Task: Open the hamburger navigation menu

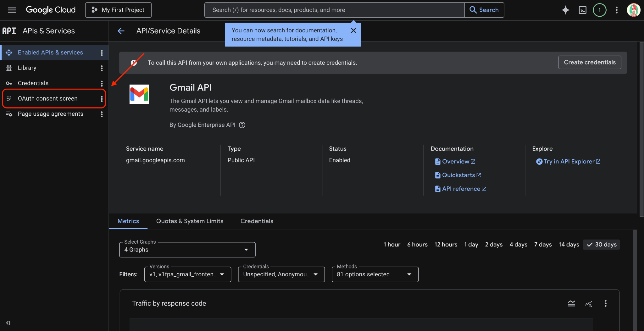Action: coord(12,10)
